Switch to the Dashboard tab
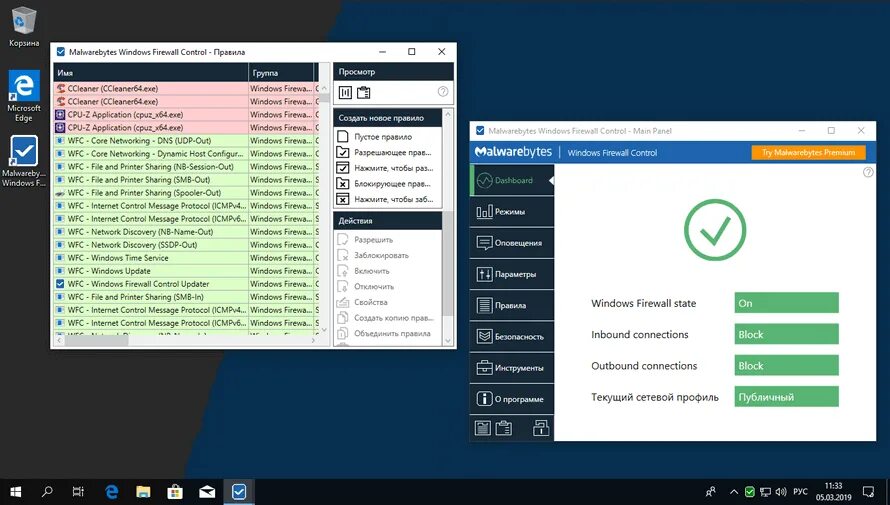The height and width of the screenshot is (505, 890). point(512,180)
